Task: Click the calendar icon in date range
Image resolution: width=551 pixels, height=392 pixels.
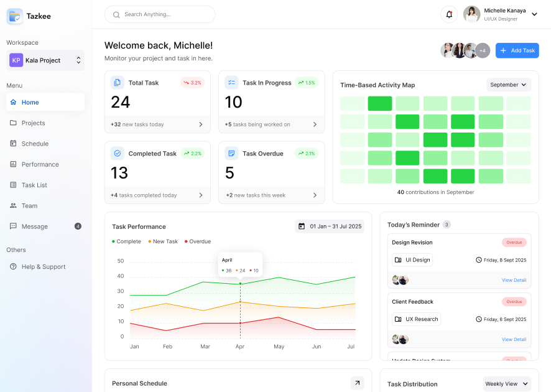Action: [x=302, y=226]
